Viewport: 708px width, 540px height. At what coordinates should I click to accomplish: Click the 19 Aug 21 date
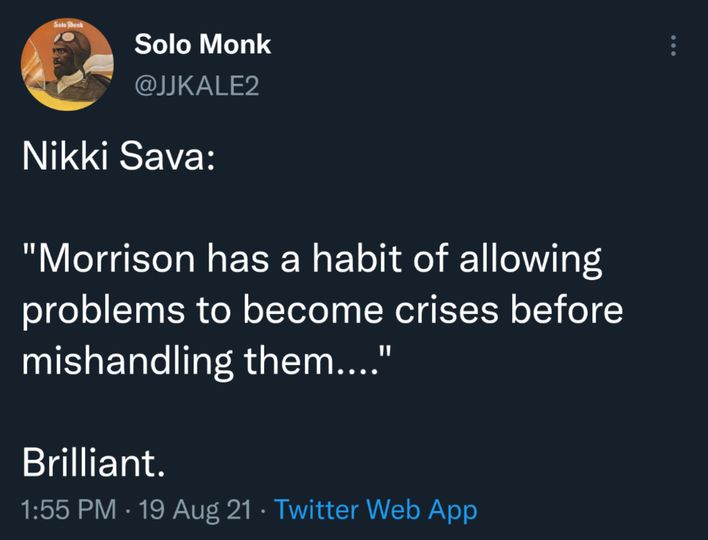(x=198, y=510)
